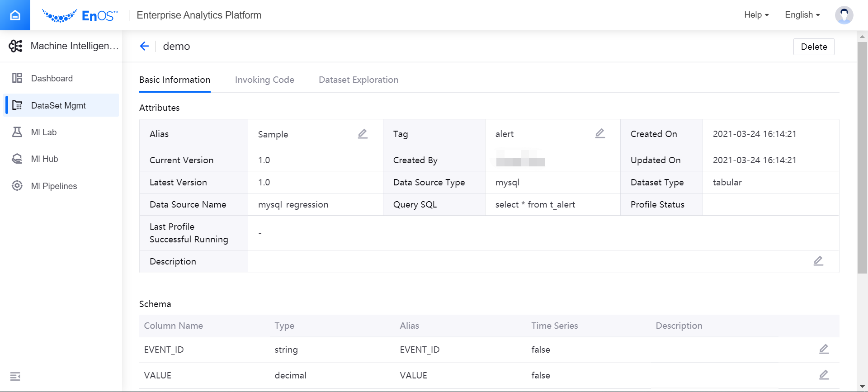Click the Machine Intelligence brain icon
868x392 pixels.
click(x=16, y=46)
